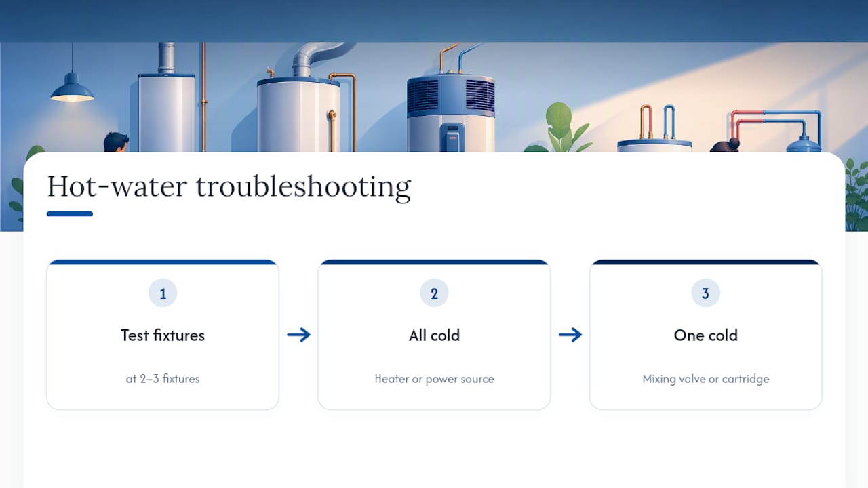Click the Hot-water troubleshooting title
The height and width of the screenshot is (488, 868).
(x=229, y=186)
